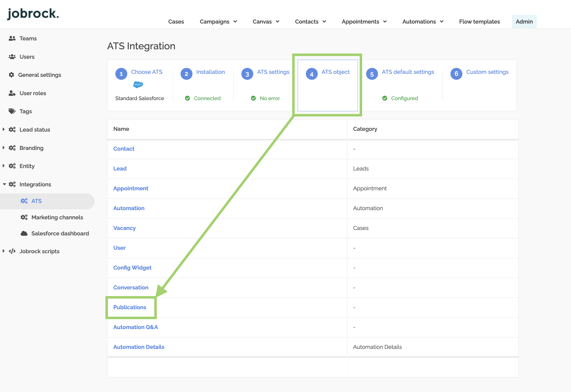571x392 pixels.
Task: Select Marketing channels in sidebar
Action: 57,217
